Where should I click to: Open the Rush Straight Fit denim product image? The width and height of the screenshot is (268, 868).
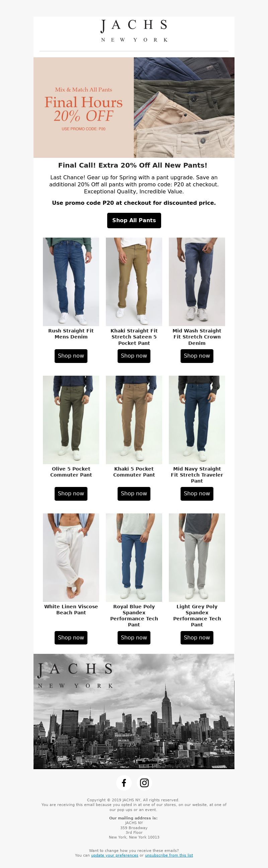pos(71,282)
